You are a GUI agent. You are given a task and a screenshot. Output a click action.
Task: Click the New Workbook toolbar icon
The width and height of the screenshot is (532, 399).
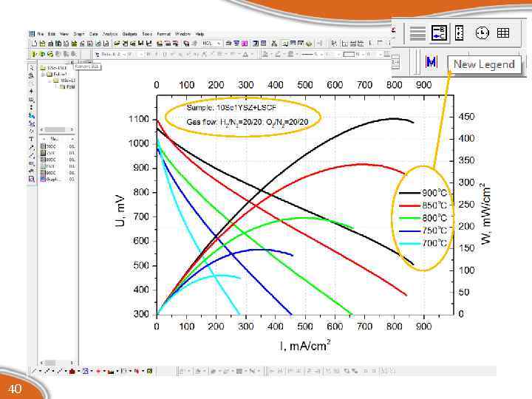(50, 44)
